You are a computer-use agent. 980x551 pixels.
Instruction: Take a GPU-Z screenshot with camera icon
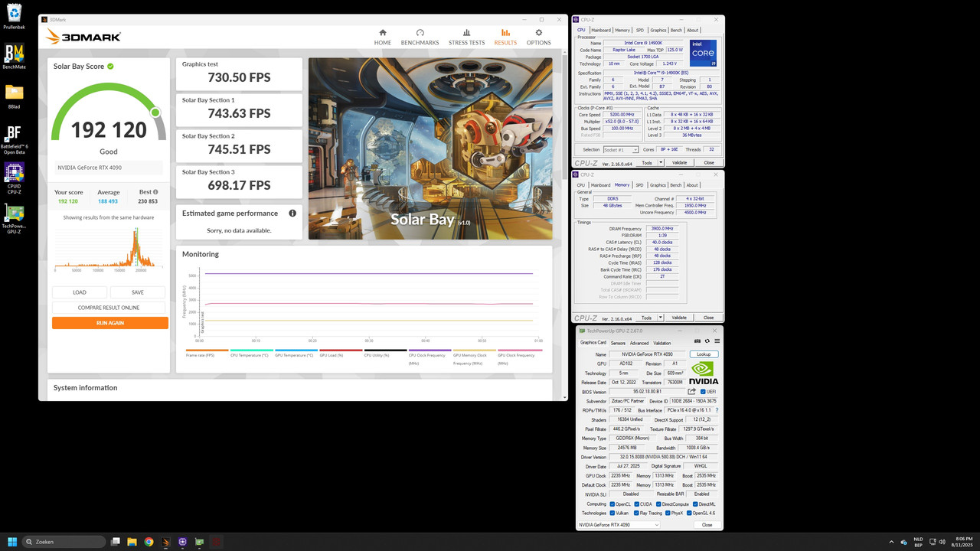pyautogui.click(x=697, y=341)
